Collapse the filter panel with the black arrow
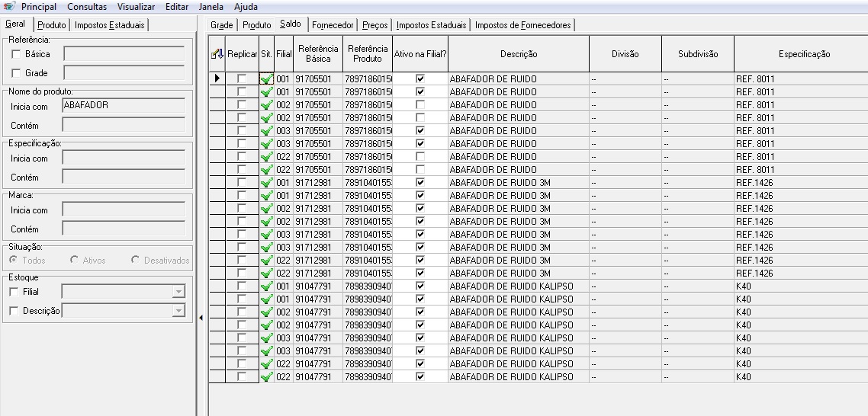 point(201,318)
